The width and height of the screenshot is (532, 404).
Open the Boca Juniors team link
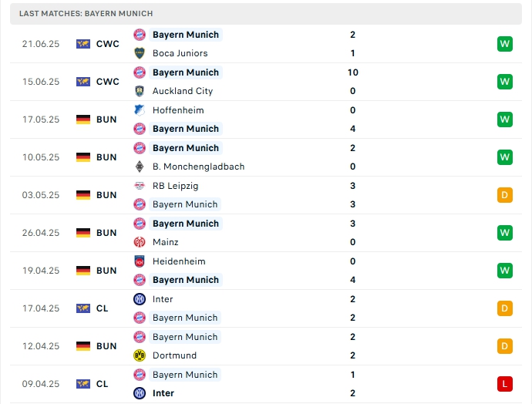tap(180, 53)
